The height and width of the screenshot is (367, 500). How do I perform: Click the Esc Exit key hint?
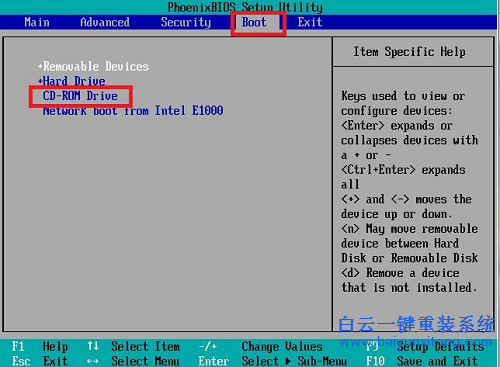click(x=40, y=361)
